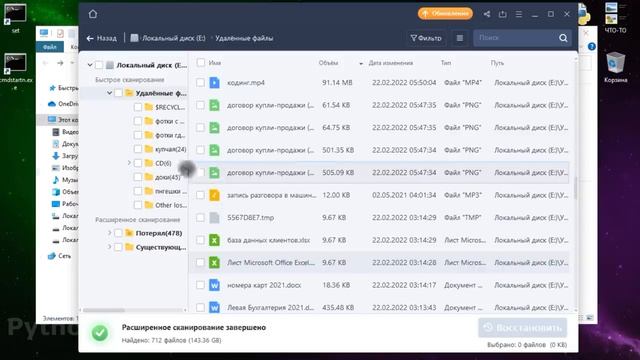Check номера карт 2021.docx checkbox

coord(200,284)
